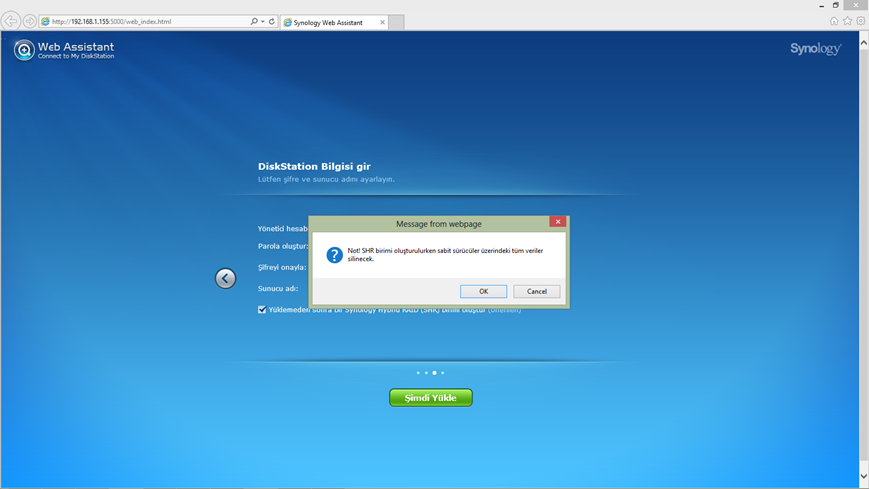Screen dimensions: 869x489
Task: Click OK in the Message from webpage dialog
Action: [x=483, y=292]
